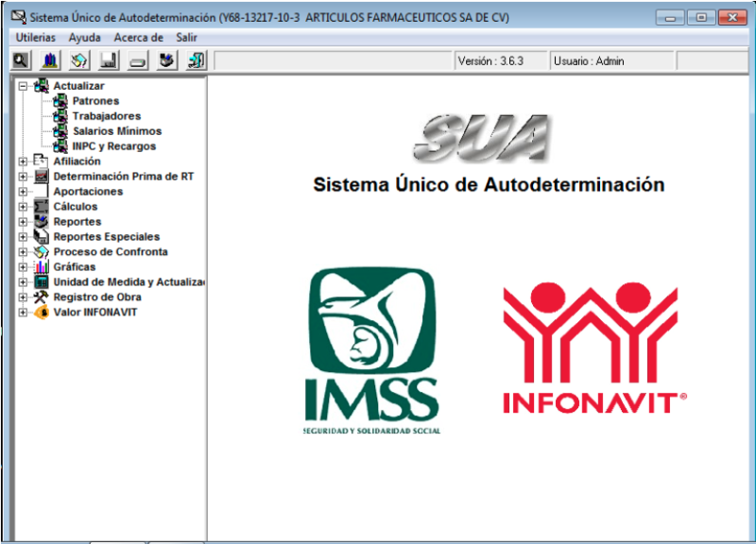Image resolution: width=756 pixels, height=544 pixels.
Task: Click Salir in the menu bar
Action: (186, 38)
